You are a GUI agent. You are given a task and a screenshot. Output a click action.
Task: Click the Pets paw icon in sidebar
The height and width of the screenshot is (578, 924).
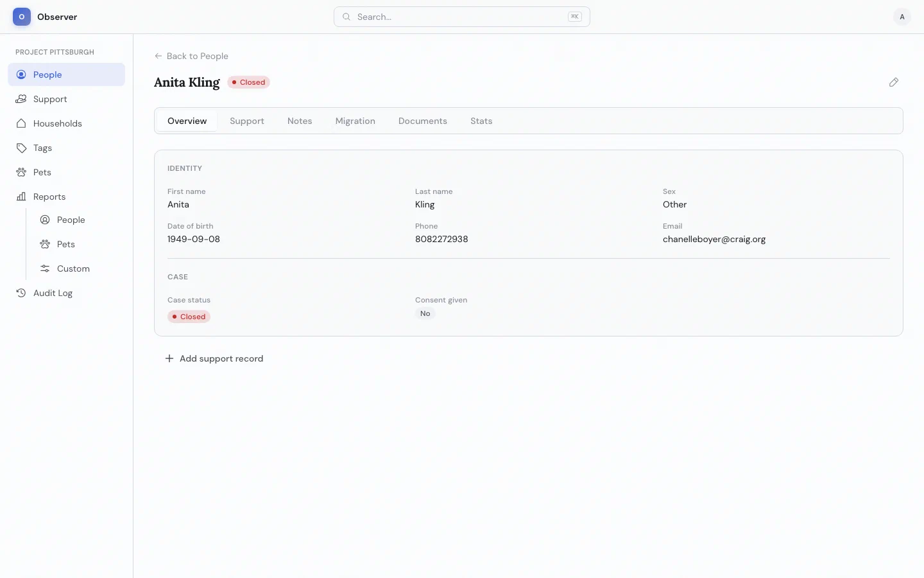21,172
